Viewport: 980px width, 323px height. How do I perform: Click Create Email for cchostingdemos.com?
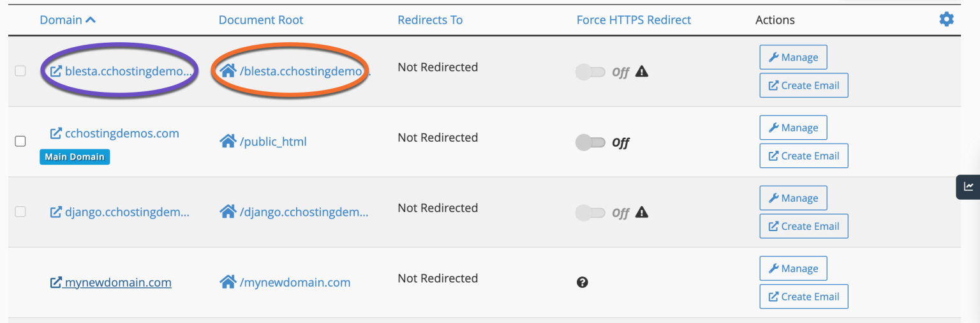[x=804, y=156]
